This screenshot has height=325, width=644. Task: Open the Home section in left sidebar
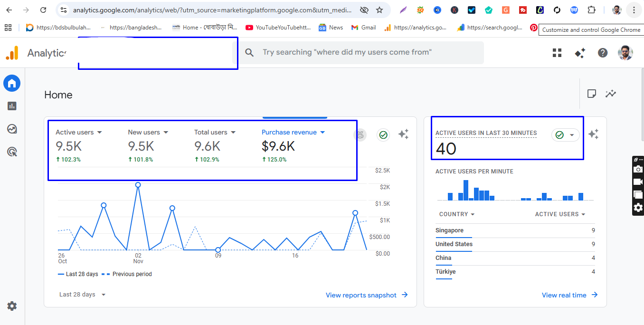pos(12,84)
